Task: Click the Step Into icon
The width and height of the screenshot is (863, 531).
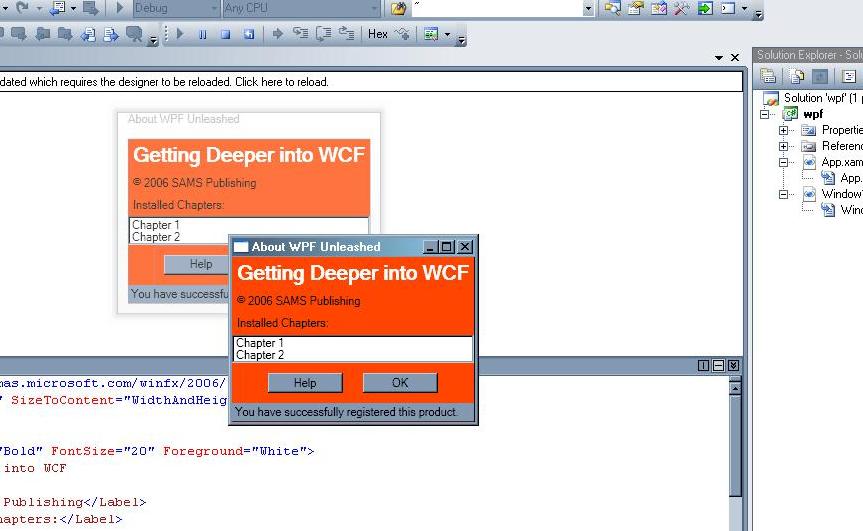Action: (x=301, y=33)
